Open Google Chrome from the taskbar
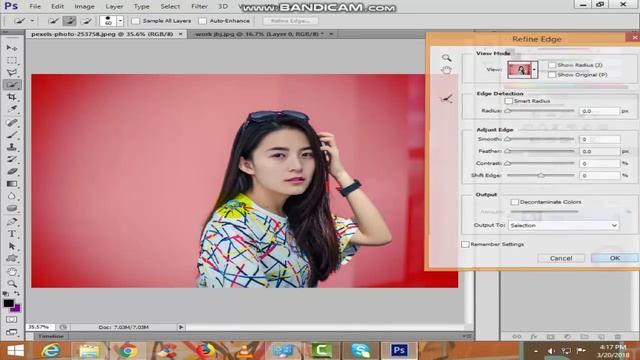The width and height of the screenshot is (640, 360). click(127, 351)
